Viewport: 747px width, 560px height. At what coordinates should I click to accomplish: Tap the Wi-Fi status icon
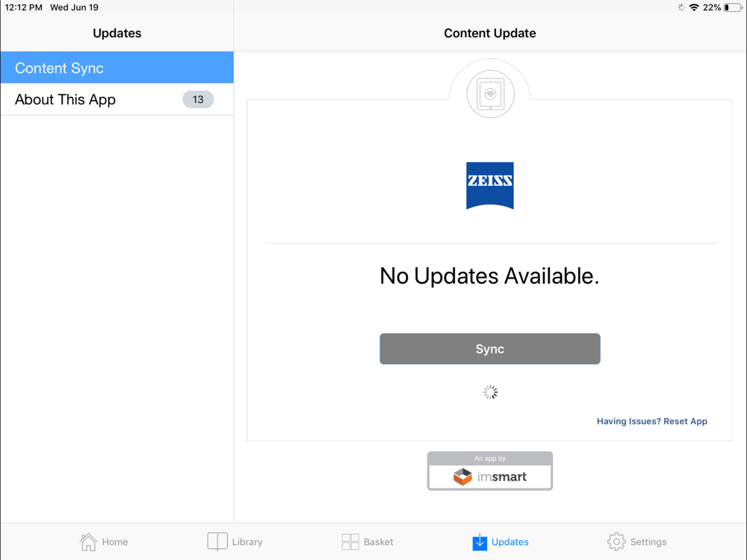[x=694, y=7]
